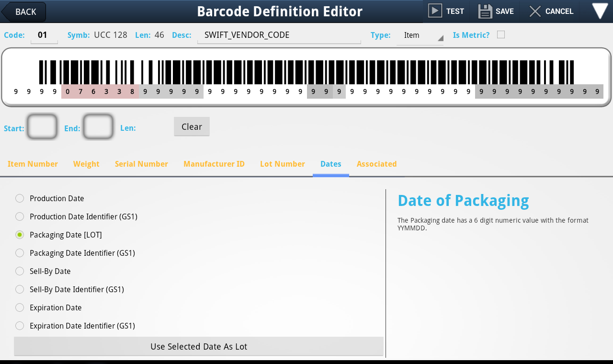The image size is (613, 364).
Task: Switch to the Lot Number tab
Action: pos(283,164)
